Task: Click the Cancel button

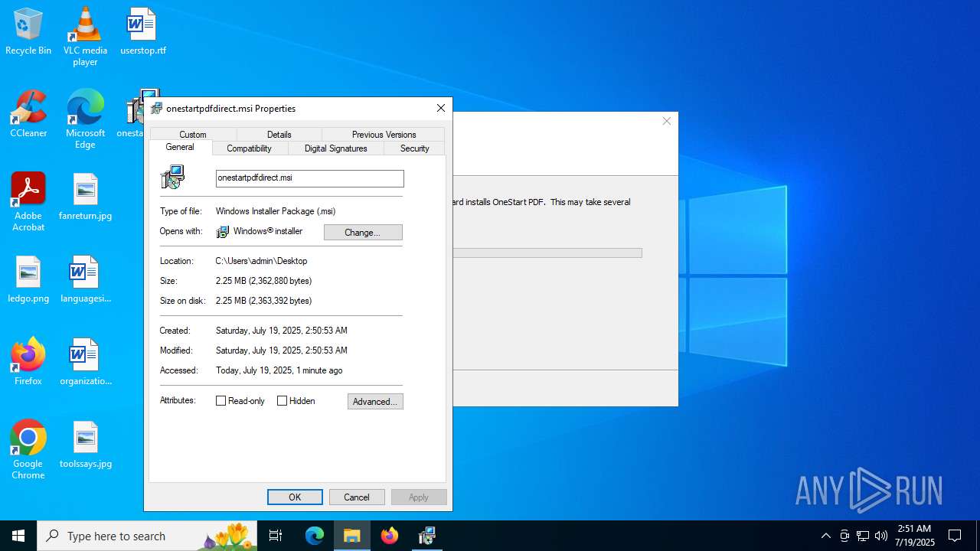Action: tap(357, 497)
